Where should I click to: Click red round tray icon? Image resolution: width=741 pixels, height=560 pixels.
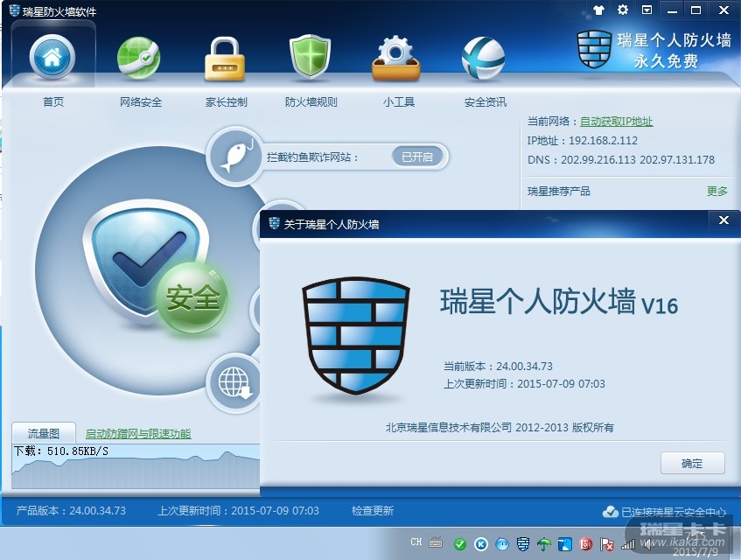(x=585, y=544)
